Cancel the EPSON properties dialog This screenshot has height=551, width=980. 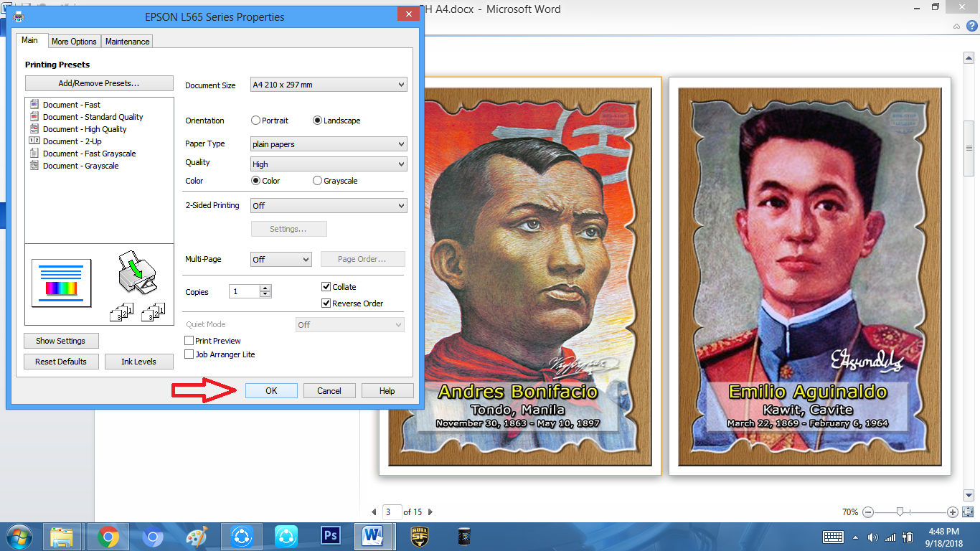pyautogui.click(x=329, y=391)
